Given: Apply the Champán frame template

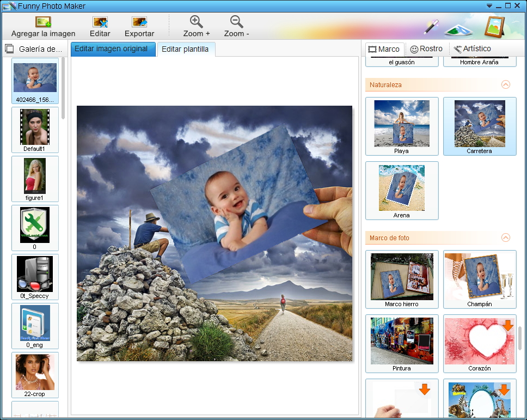Looking at the screenshot, I should coord(479,278).
